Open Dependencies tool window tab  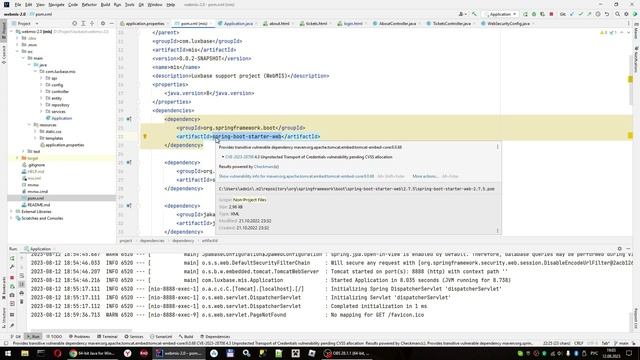216,337
